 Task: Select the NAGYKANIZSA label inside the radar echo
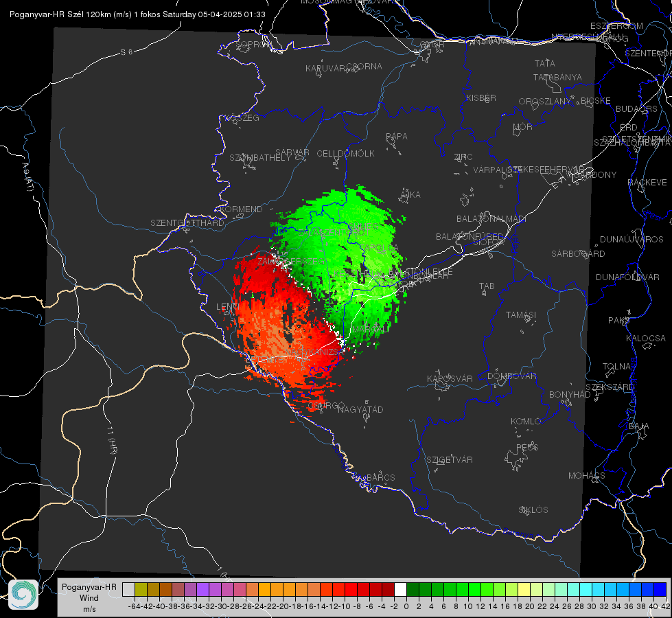coord(313,352)
